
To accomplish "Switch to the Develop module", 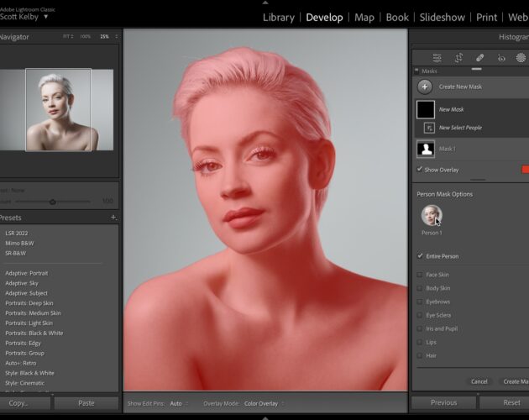I will (x=324, y=17).
